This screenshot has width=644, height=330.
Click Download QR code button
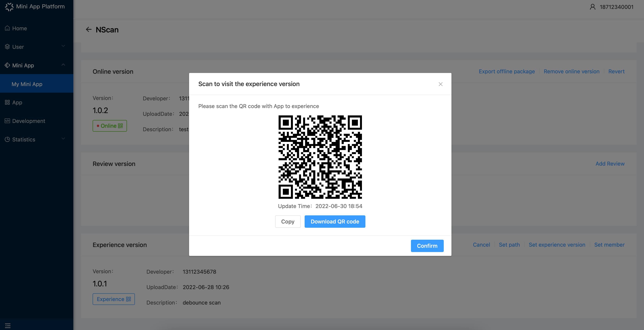click(x=335, y=222)
